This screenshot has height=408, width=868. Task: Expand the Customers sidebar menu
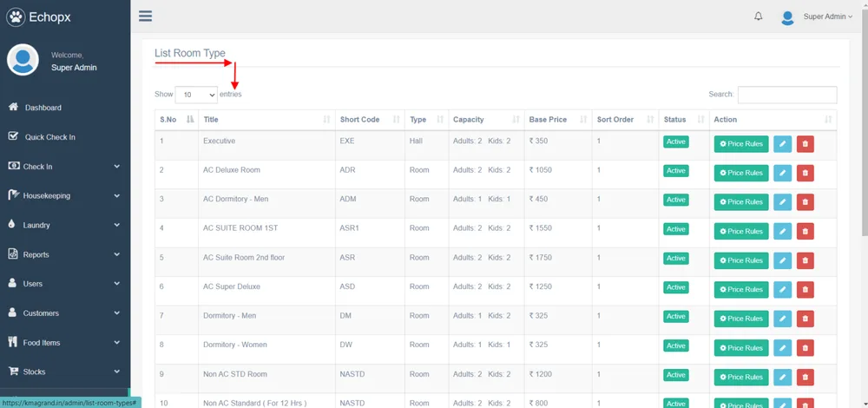[x=65, y=313]
